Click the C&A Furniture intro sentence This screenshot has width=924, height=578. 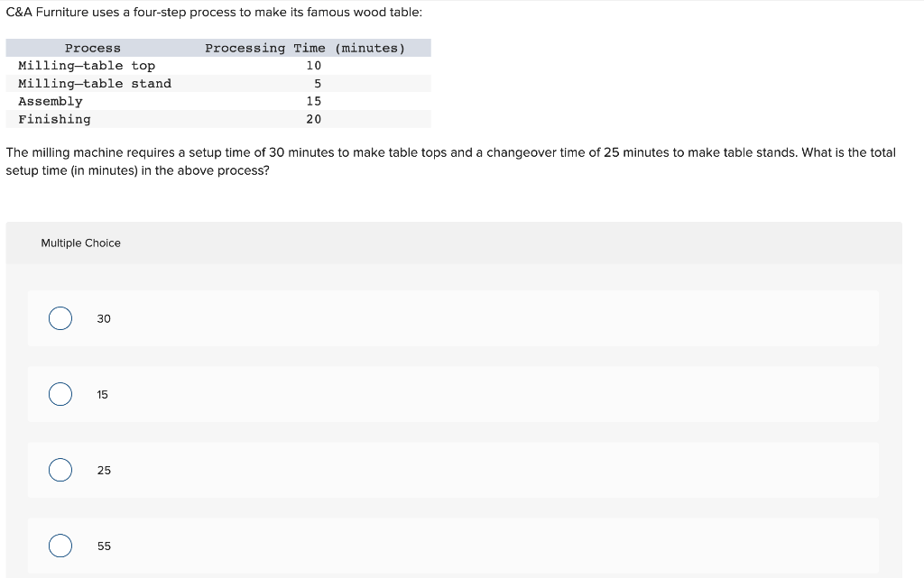214,13
